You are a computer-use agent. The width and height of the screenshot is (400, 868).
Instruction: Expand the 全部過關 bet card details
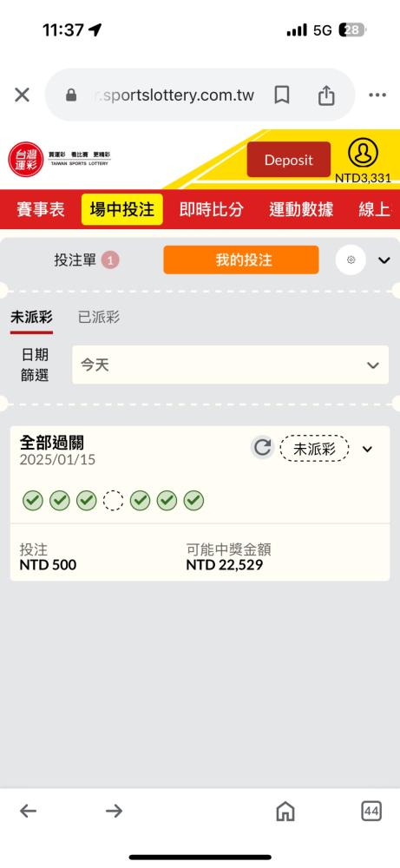367,449
